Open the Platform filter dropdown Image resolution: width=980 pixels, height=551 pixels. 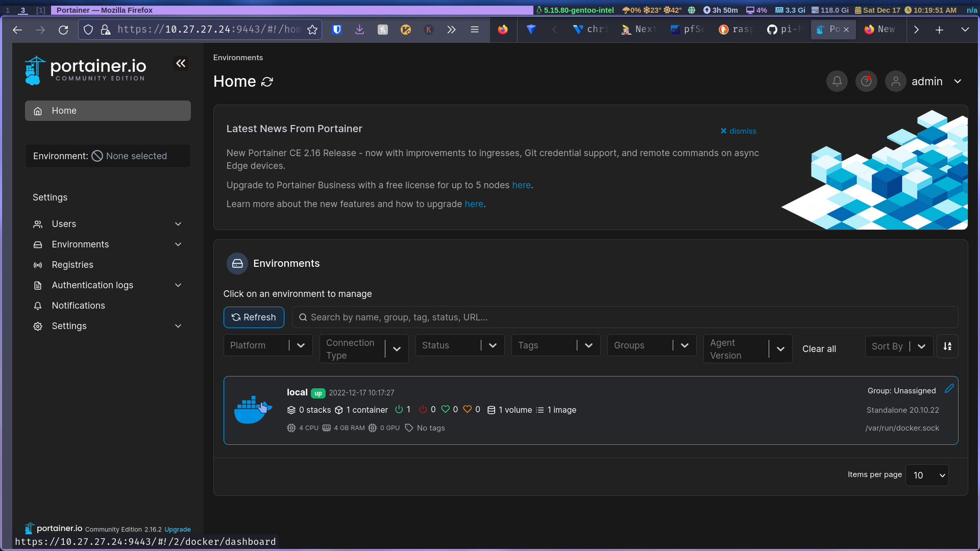tap(268, 345)
